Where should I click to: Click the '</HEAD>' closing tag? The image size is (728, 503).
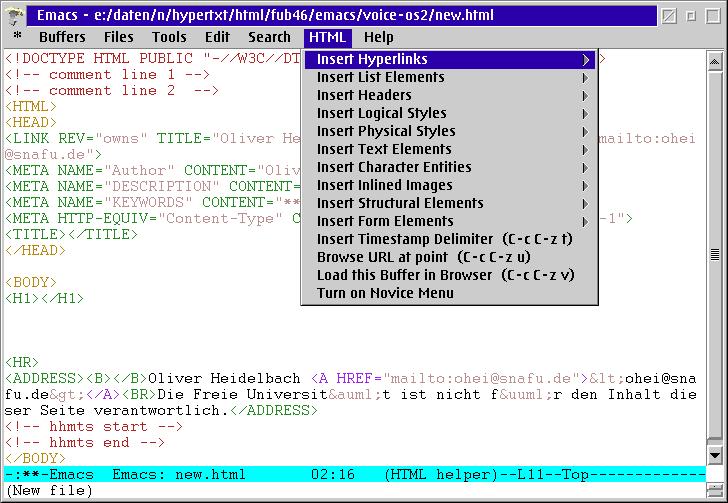coord(35,250)
